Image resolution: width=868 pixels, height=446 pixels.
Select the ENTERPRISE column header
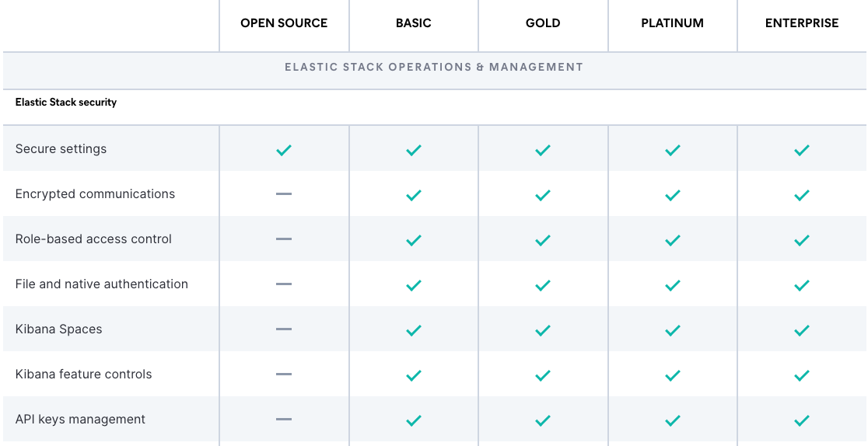tap(802, 23)
